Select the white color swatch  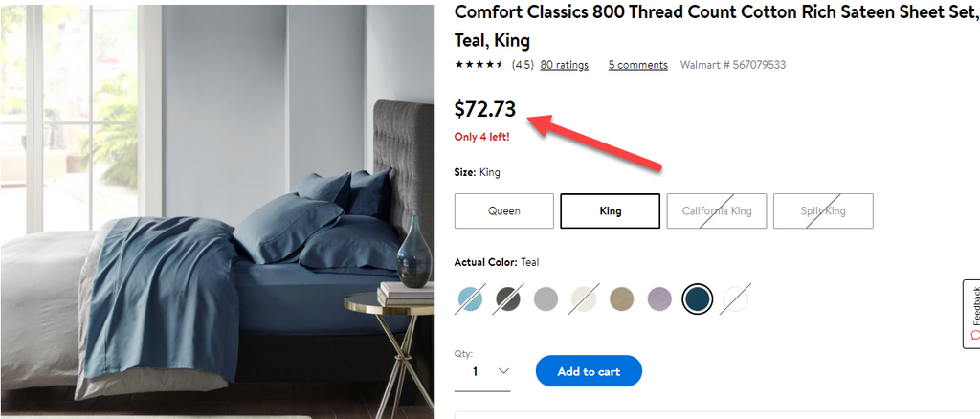coord(735,299)
